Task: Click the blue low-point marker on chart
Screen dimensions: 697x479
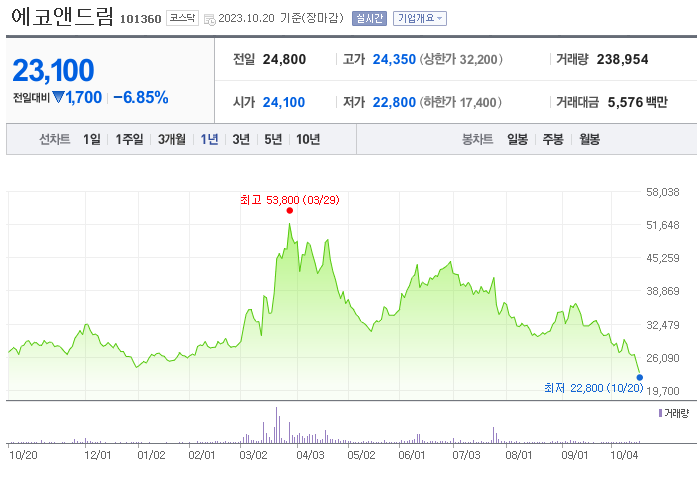Action: 640,378
